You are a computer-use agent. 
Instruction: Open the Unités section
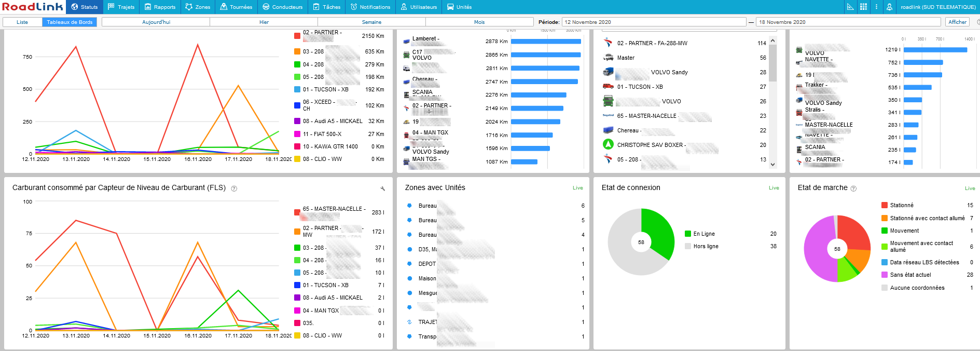(x=459, y=7)
